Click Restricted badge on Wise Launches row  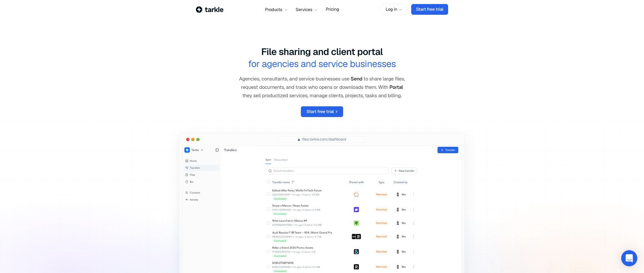tap(381, 223)
